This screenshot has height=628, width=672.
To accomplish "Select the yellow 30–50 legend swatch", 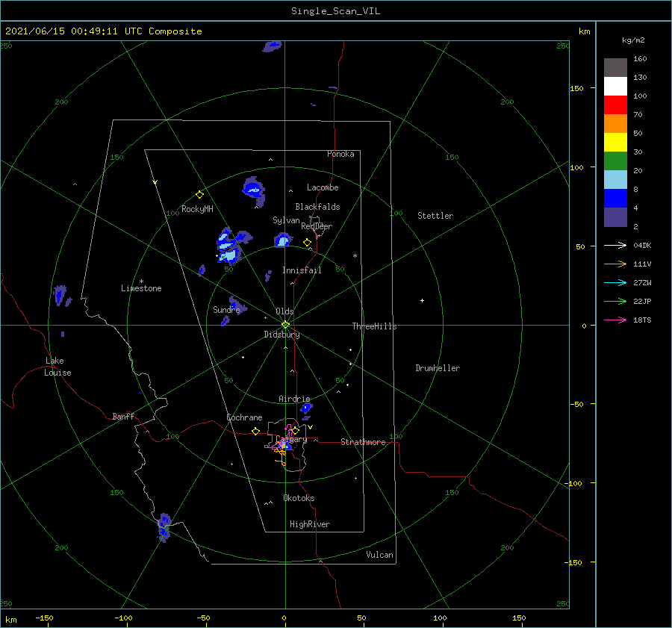I will click(x=615, y=143).
